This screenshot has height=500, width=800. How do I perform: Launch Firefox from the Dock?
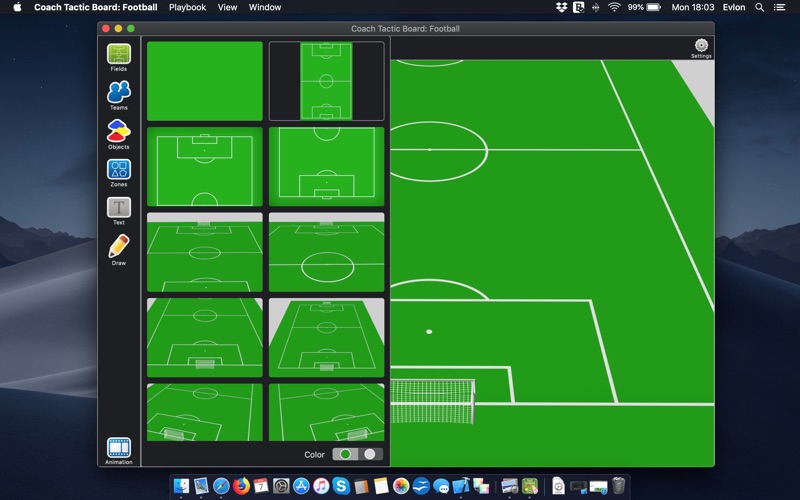pyautogui.click(x=241, y=486)
